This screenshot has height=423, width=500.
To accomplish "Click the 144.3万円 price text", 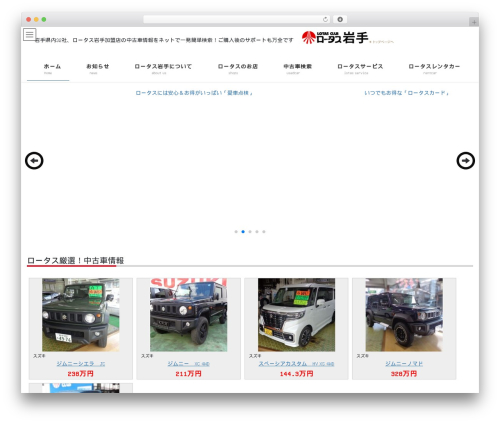I will (296, 374).
